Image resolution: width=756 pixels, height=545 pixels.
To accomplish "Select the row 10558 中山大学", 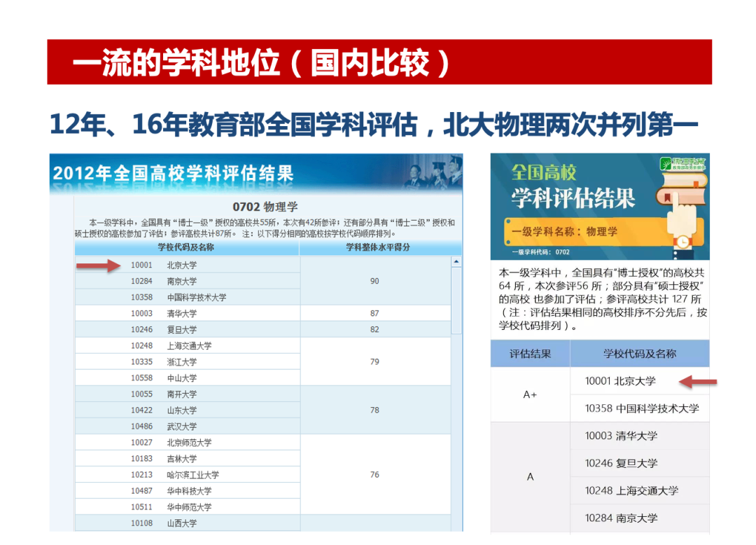I will (x=188, y=378).
